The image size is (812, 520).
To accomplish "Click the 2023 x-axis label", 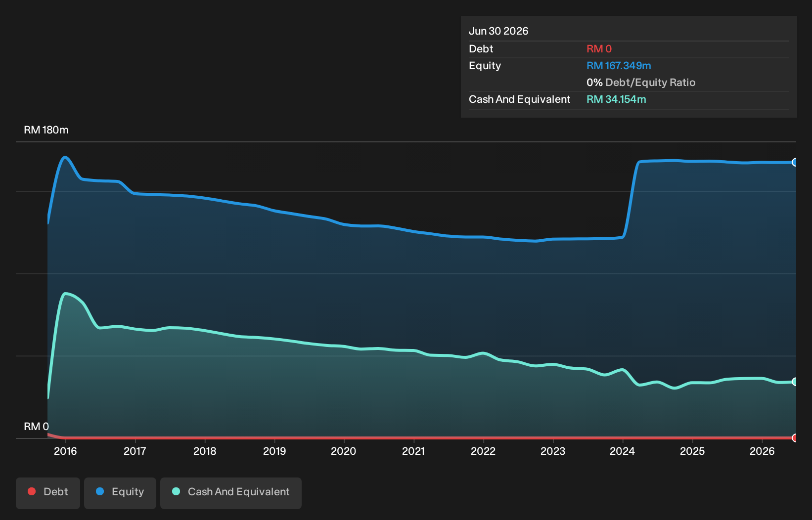I will point(553,451).
